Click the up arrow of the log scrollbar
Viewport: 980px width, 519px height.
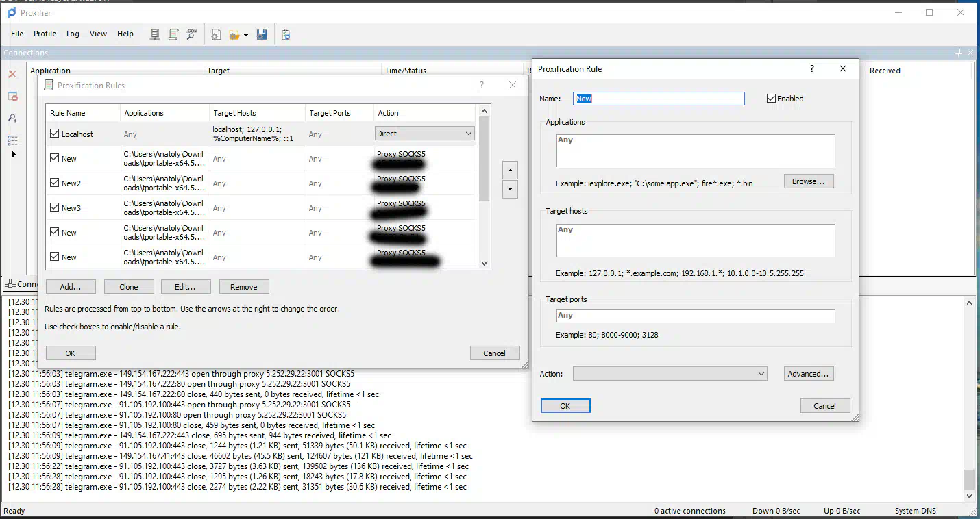point(969,303)
